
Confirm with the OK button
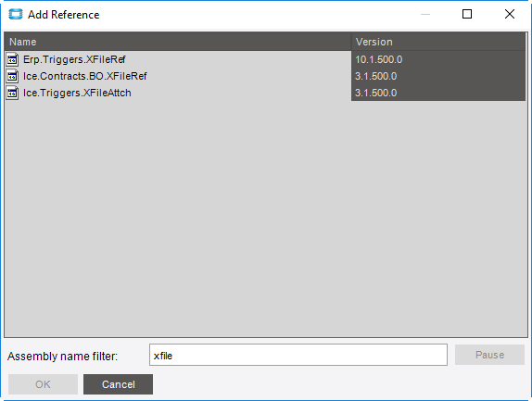tap(43, 384)
